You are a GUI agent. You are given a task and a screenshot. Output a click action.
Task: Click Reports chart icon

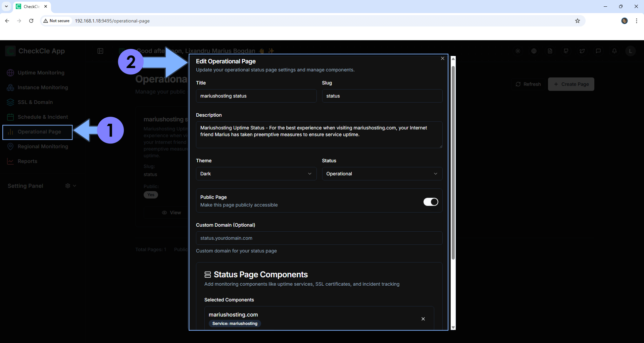[x=10, y=161]
